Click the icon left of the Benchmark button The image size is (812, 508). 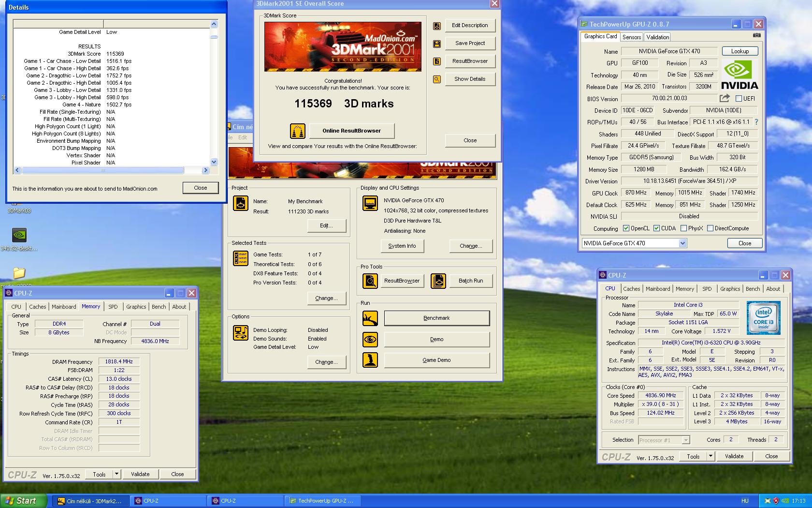tap(370, 318)
